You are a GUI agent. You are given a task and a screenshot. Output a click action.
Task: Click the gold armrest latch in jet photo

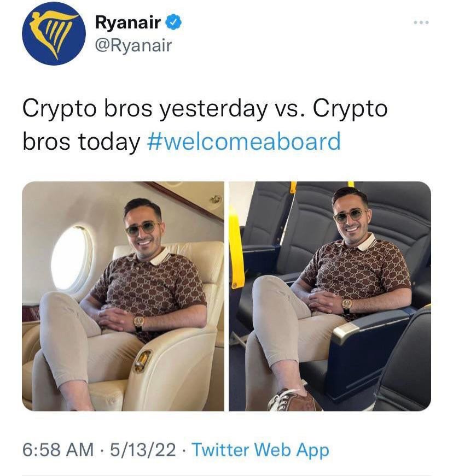click(143, 361)
